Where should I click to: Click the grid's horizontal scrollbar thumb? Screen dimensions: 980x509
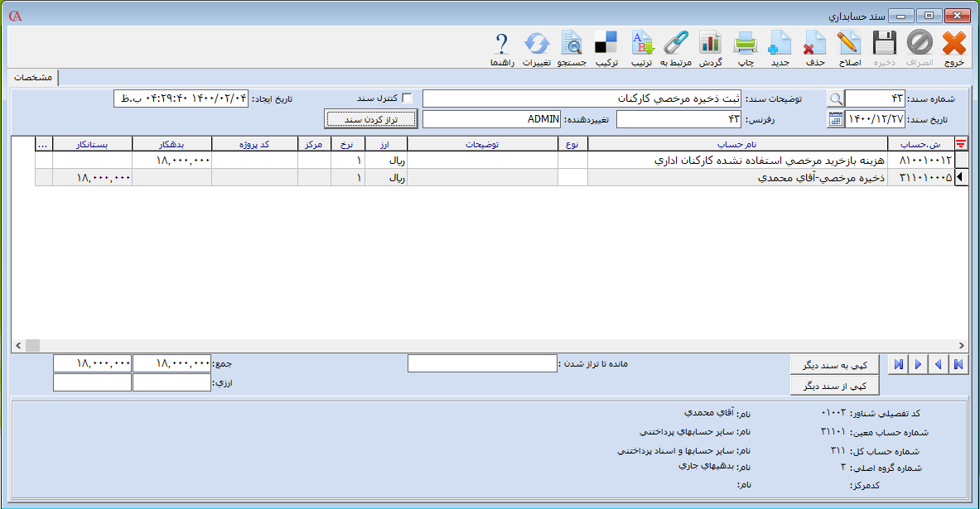coord(32,345)
